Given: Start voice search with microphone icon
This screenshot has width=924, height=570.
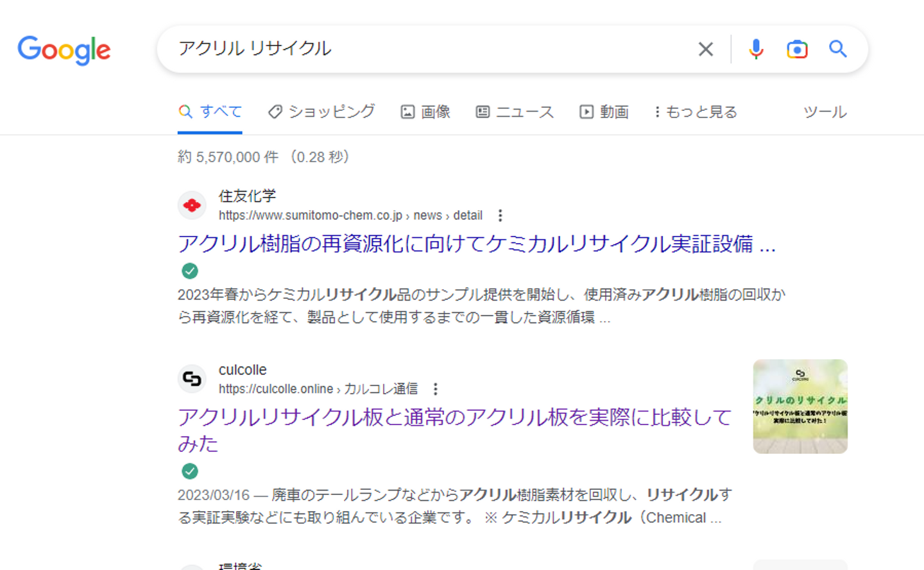Looking at the screenshot, I should tap(756, 49).
